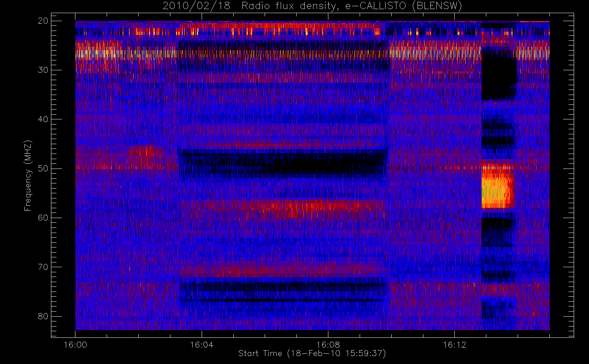This screenshot has height=364, width=589.
Task: Click the 20 frequency tick label
Action: coord(43,21)
